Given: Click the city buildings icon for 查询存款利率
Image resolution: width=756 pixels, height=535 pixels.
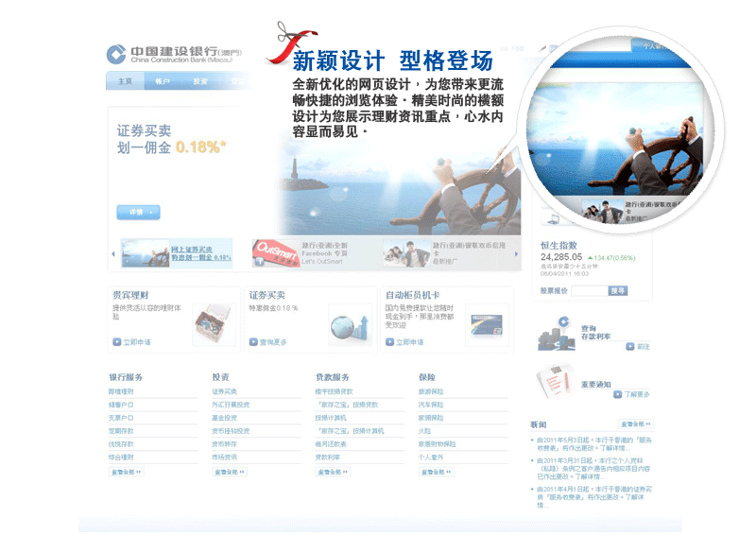Looking at the screenshot, I should coord(557,334).
